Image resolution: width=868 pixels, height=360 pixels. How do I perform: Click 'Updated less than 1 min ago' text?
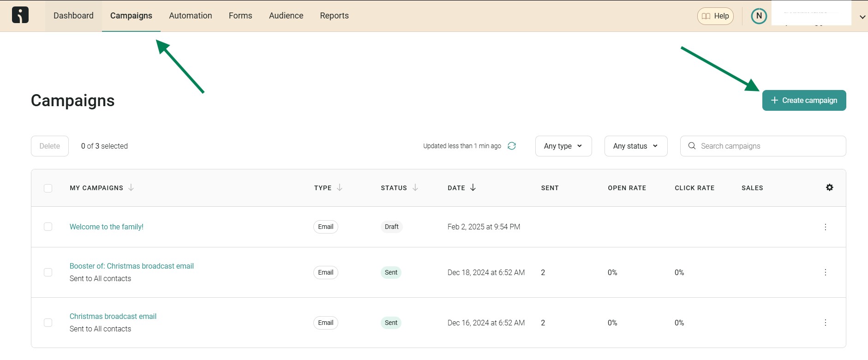coord(462,146)
